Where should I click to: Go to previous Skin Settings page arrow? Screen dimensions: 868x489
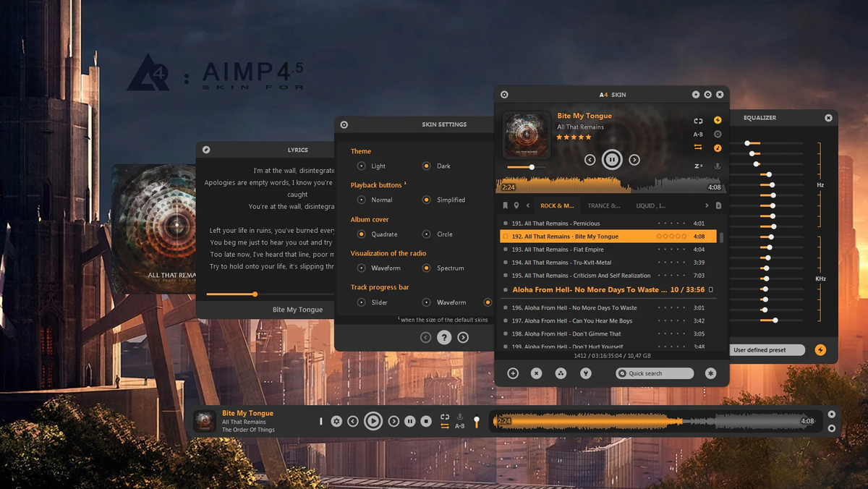[425, 337]
